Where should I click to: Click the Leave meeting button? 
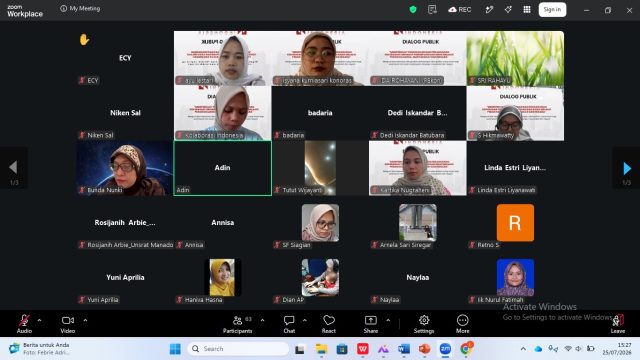618,324
